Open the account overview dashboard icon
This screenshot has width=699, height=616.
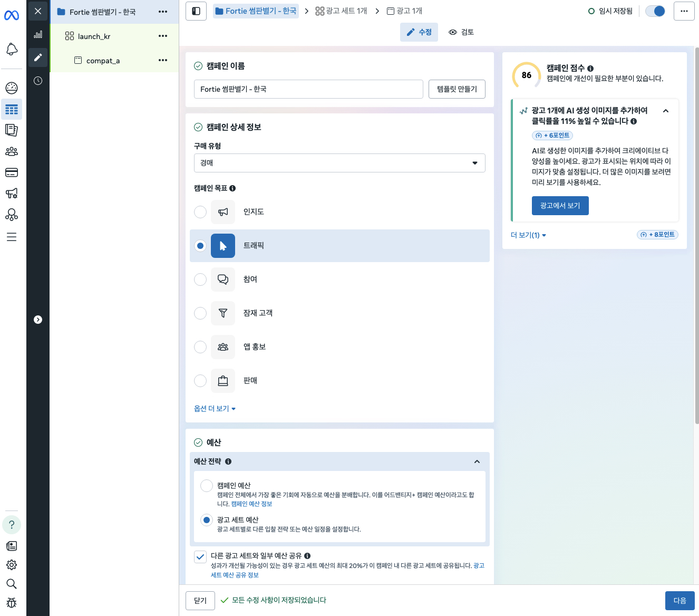[12, 88]
